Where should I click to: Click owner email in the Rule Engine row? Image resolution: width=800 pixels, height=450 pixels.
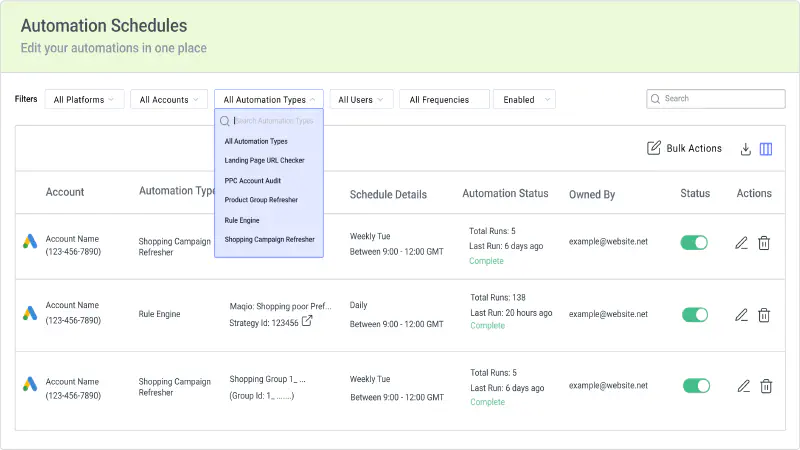tap(608, 314)
